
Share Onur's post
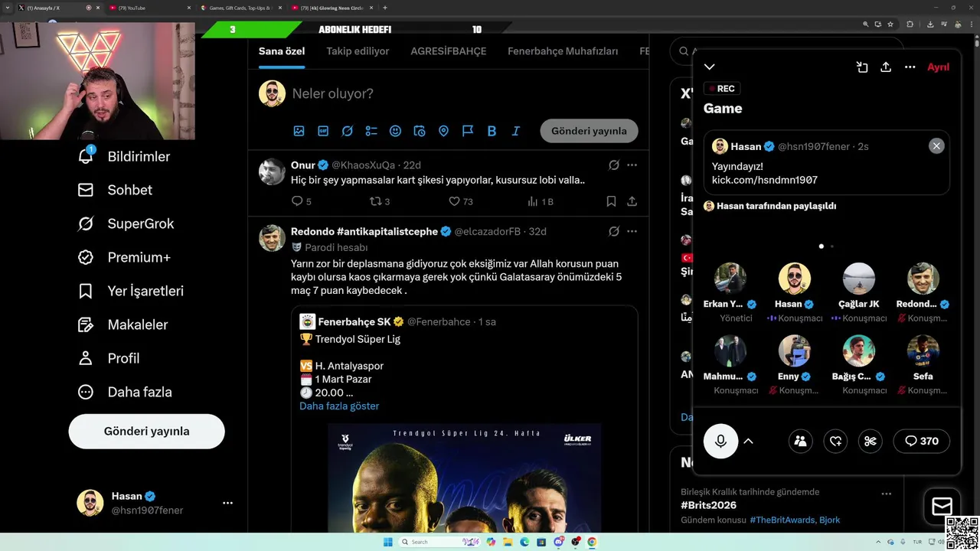tap(632, 201)
